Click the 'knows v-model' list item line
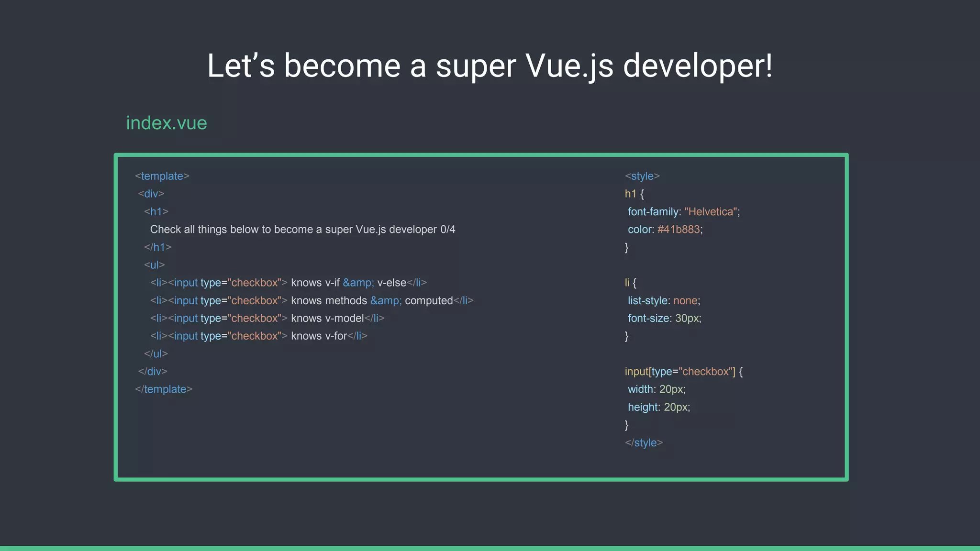980x551 pixels. (267, 318)
